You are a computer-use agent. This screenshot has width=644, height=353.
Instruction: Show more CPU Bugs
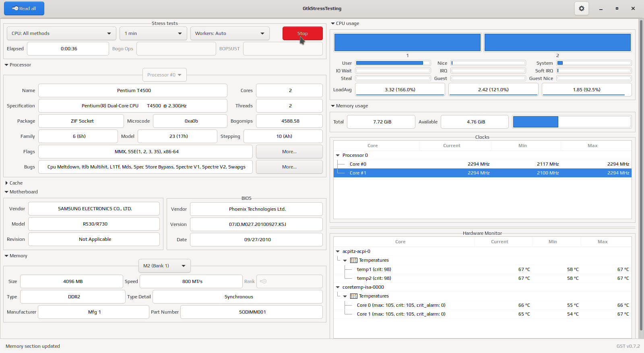click(x=289, y=167)
